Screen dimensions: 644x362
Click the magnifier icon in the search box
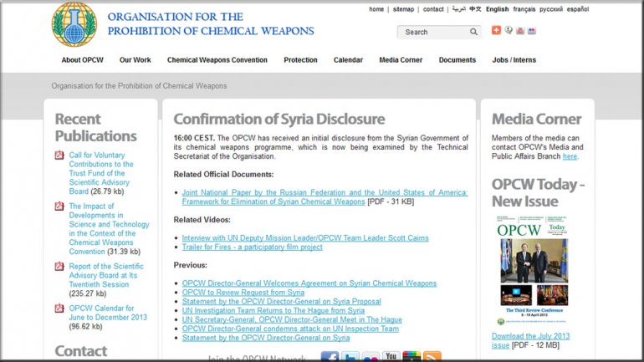[x=473, y=33]
